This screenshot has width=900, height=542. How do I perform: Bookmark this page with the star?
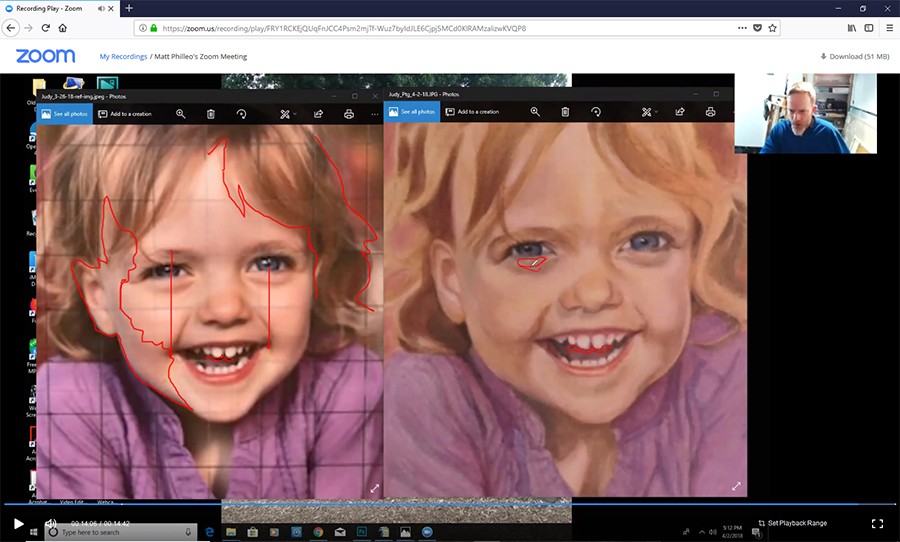click(773, 28)
